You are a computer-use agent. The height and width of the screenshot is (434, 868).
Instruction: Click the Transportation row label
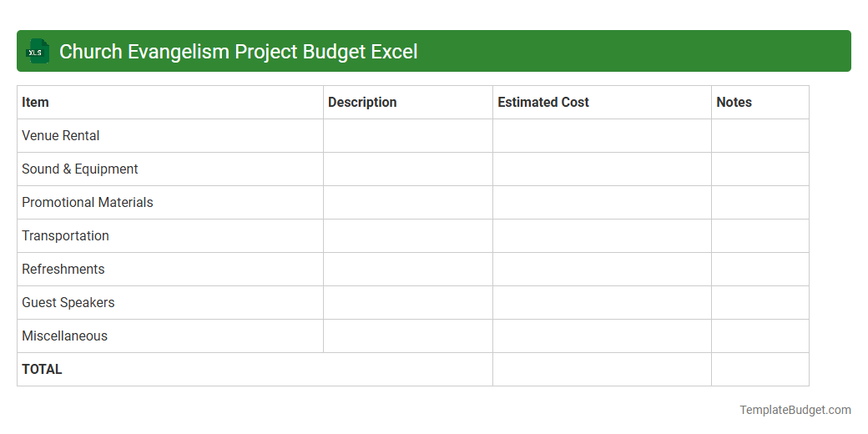tap(65, 236)
